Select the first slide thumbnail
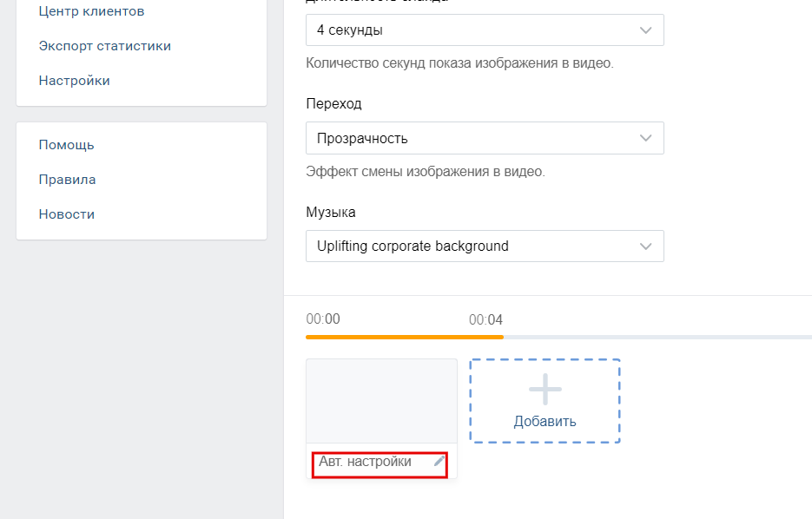The width and height of the screenshot is (812, 519). tap(380, 402)
